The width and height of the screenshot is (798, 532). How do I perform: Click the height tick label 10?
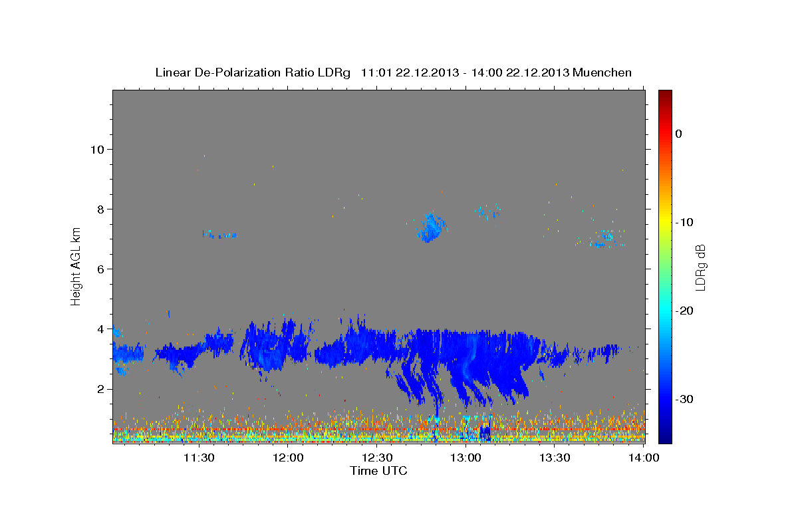pos(97,149)
